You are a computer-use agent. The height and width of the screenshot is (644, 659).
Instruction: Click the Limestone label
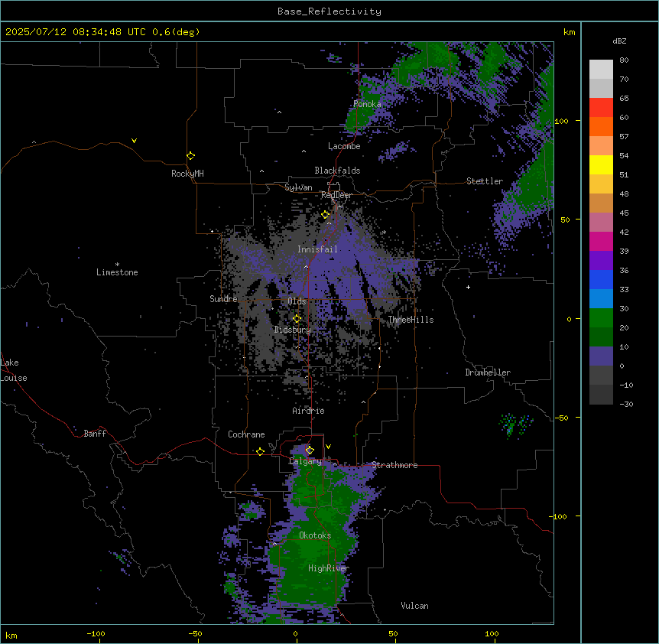[117, 272]
